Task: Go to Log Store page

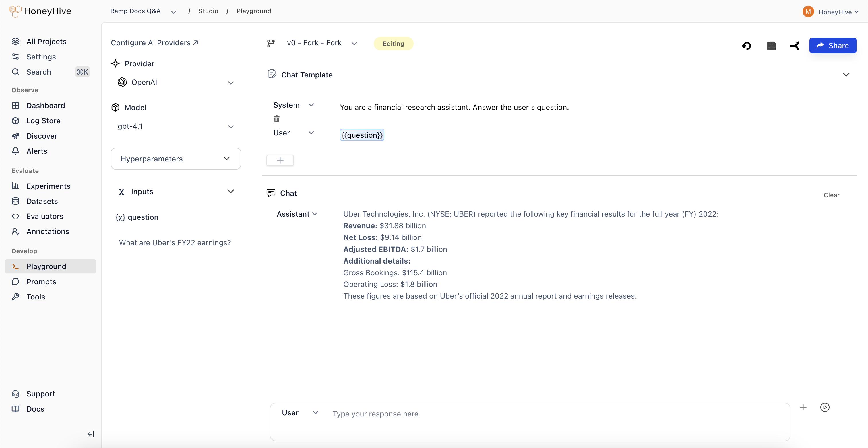Action: coord(43,121)
